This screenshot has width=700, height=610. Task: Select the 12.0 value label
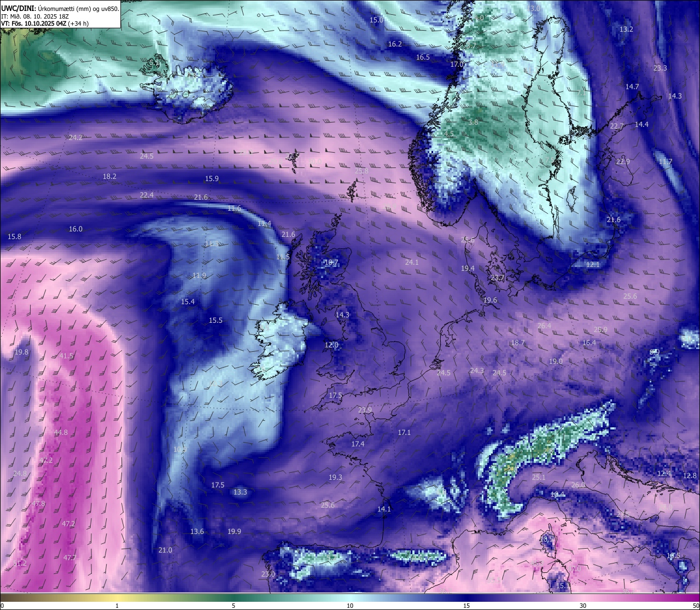pos(331,345)
